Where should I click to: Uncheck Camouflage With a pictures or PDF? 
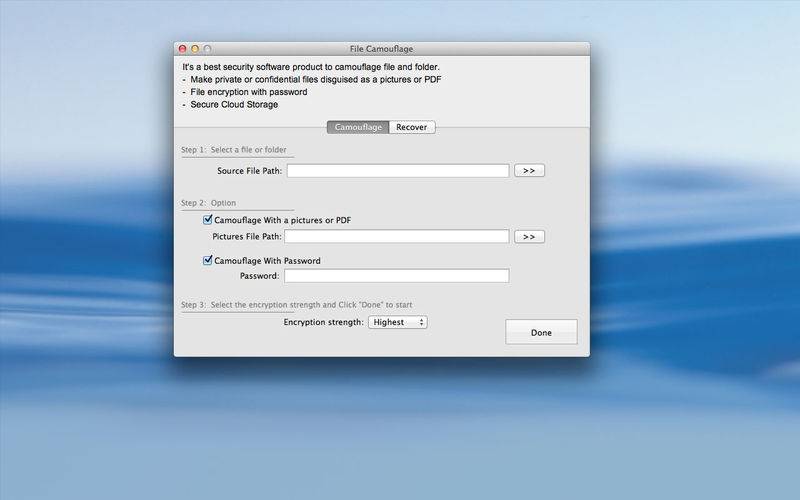[x=208, y=220]
